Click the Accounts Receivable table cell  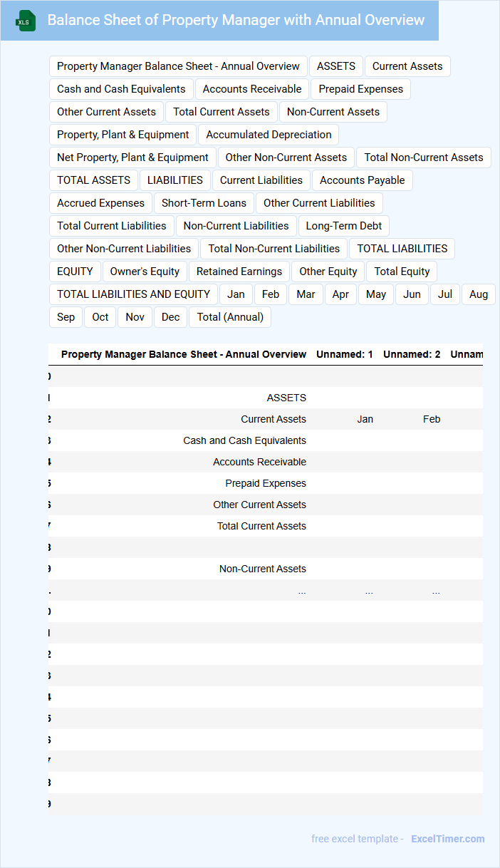[x=259, y=462]
